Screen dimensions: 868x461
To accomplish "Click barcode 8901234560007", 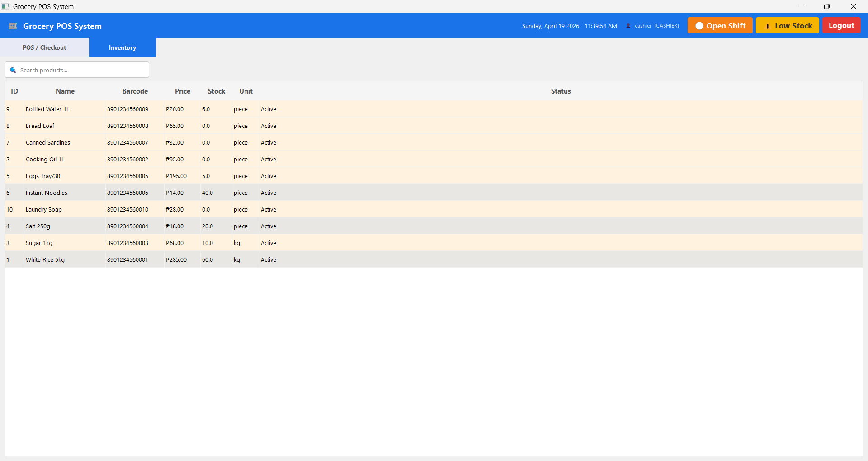I will pos(127,143).
